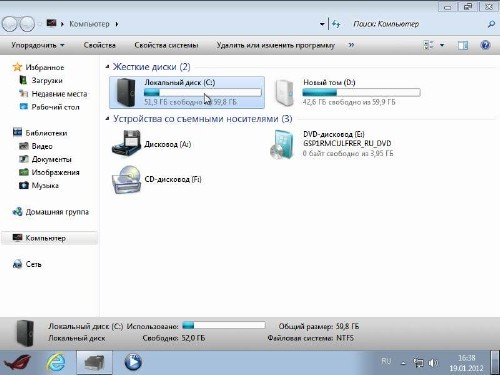Click the Back navigation arrow
500x375 pixels.
10,24
